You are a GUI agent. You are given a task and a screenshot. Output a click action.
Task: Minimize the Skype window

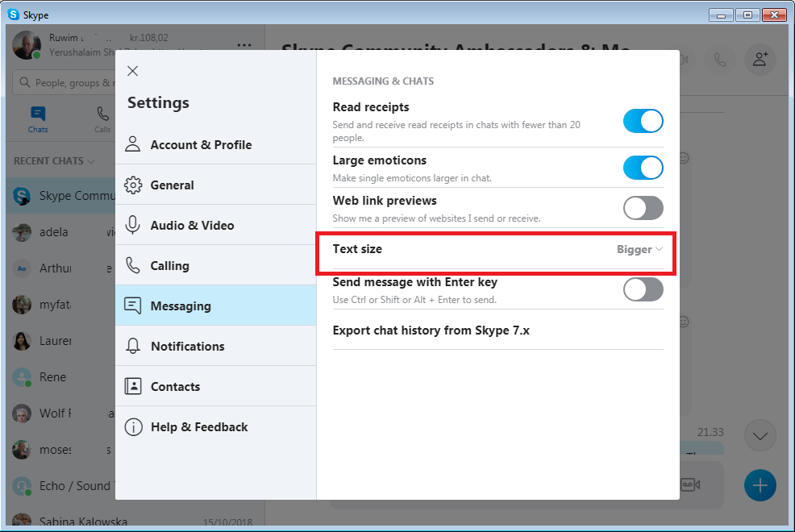721,15
